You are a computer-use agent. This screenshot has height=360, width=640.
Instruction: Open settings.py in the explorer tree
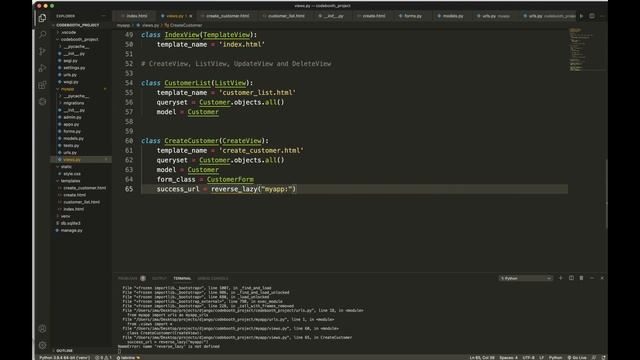[x=74, y=68]
